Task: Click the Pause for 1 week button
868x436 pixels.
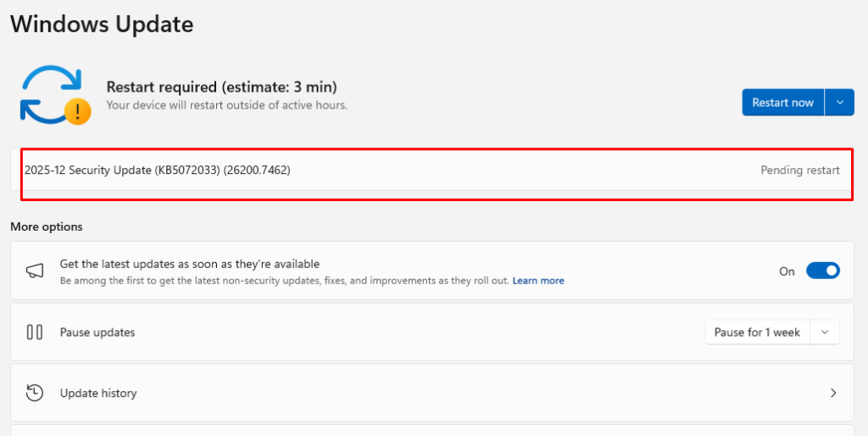Action: (757, 333)
